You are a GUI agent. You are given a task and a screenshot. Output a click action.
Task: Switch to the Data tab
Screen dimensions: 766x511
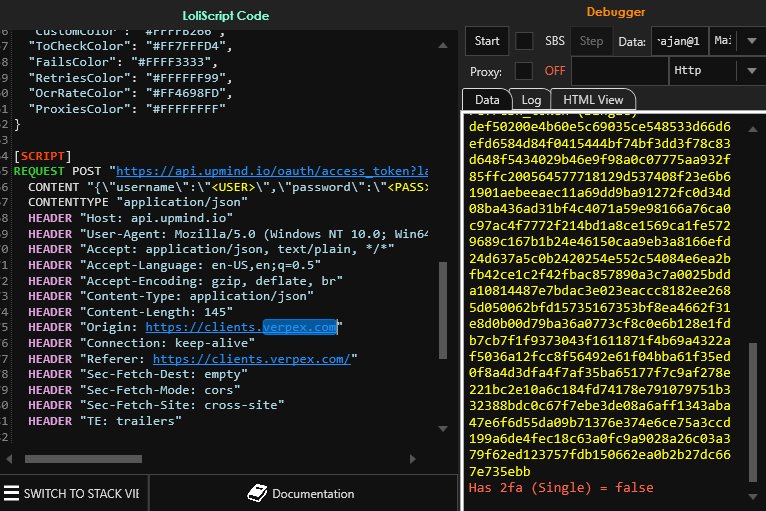tap(487, 100)
